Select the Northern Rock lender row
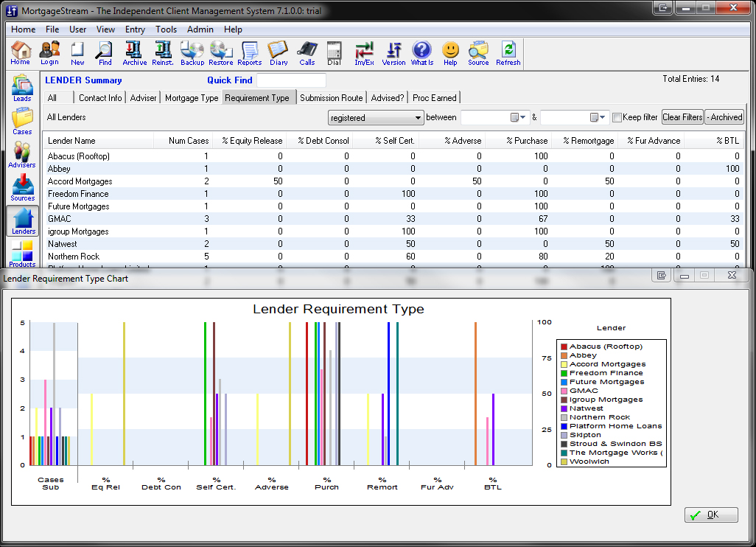The image size is (756, 547). click(393, 257)
